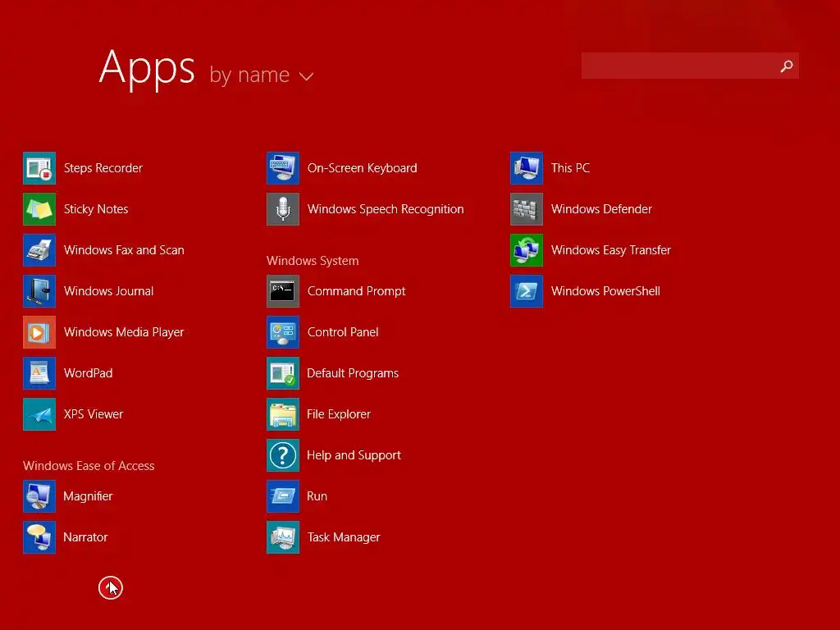840x630 pixels.
Task: Click the Windows Journal icon
Action: [39, 291]
